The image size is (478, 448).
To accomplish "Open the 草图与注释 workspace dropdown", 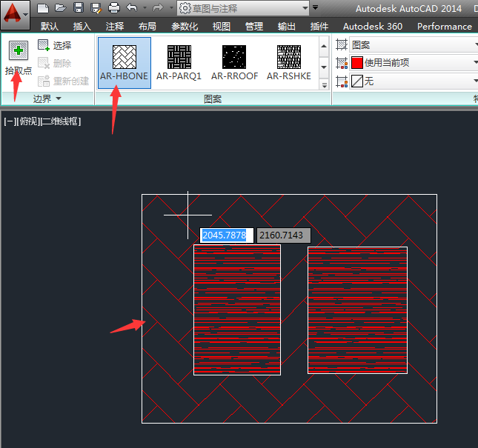I will [243, 9].
